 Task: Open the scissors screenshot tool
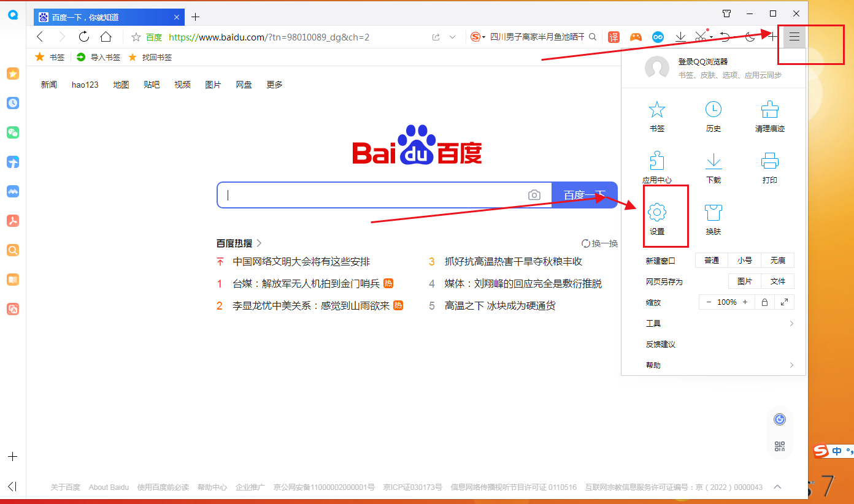701,37
